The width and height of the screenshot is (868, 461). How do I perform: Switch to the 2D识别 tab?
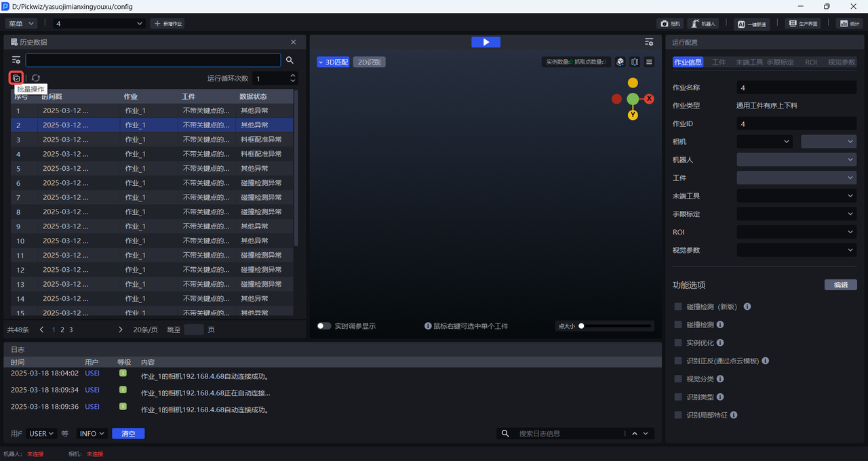click(369, 62)
